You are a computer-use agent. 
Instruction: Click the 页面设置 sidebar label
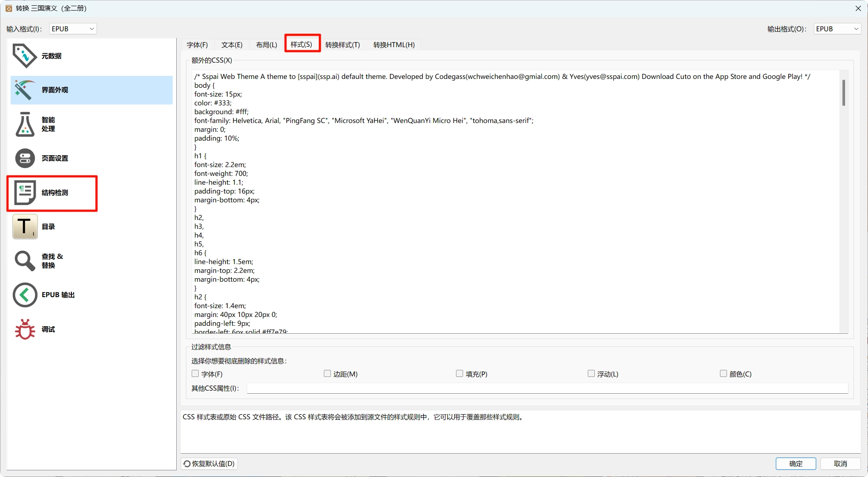55,158
